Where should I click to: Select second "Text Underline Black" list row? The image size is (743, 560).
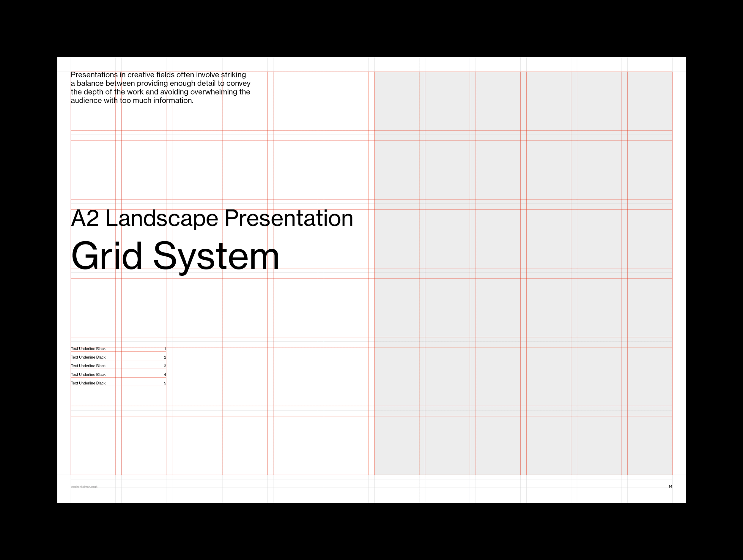(88, 357)
